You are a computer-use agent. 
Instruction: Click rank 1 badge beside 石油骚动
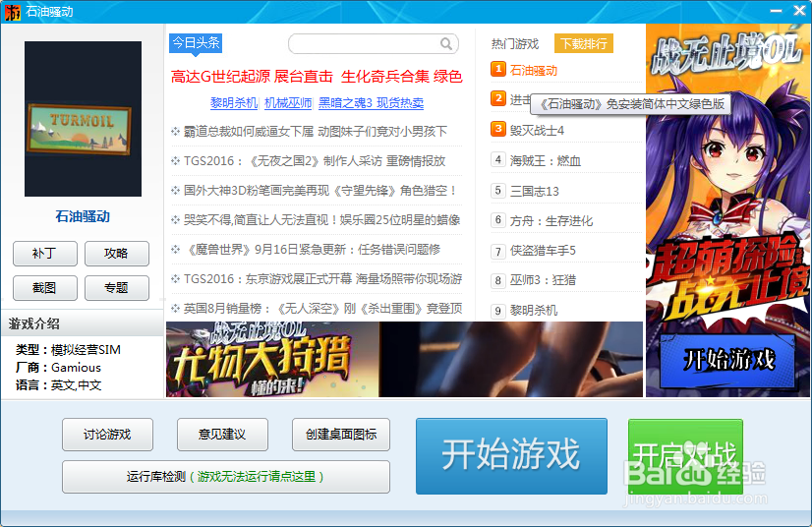tap(498, 69)
